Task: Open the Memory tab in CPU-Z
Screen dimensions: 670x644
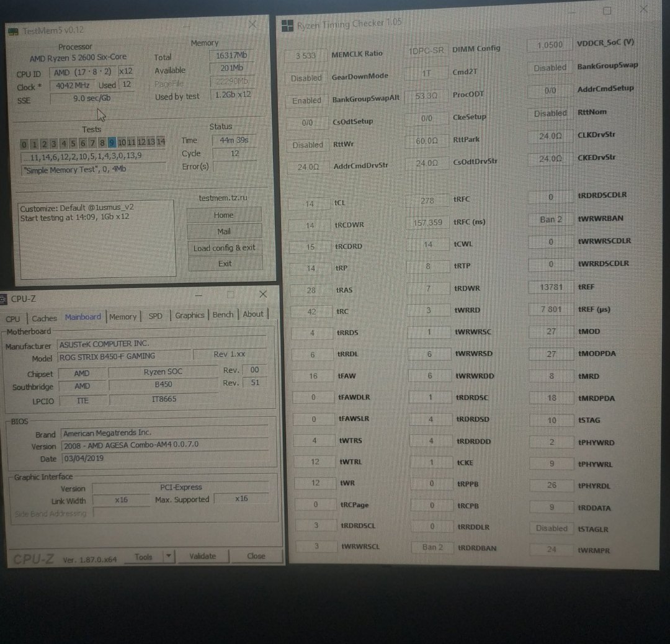Action: click(x=123, y=316)
